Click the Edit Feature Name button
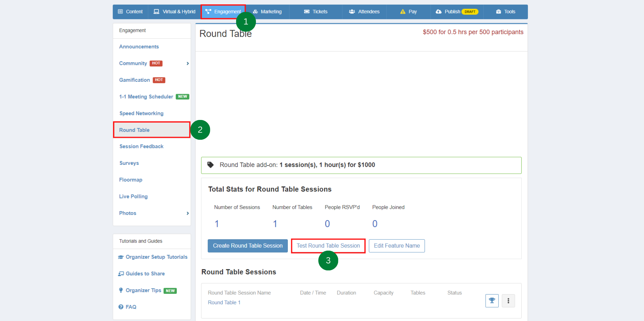The height and width of the screenshot is (321, 644). [x=396, y=246]
